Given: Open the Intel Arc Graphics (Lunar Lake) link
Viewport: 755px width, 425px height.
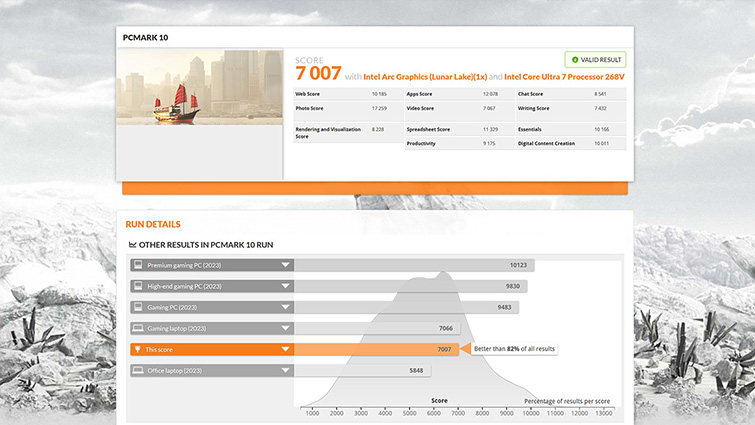Looking at the screenshot, I should [424, 76].
